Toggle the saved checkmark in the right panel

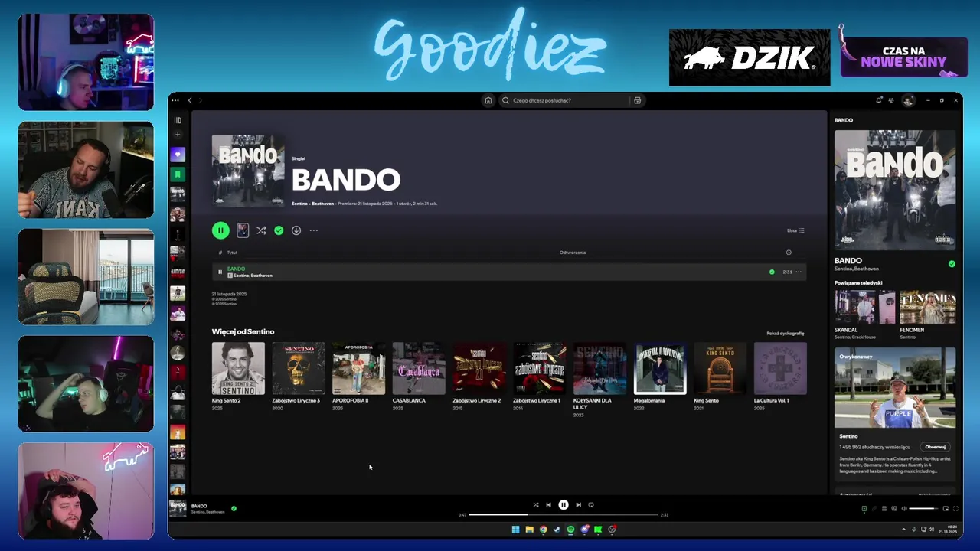pos(952,264)
